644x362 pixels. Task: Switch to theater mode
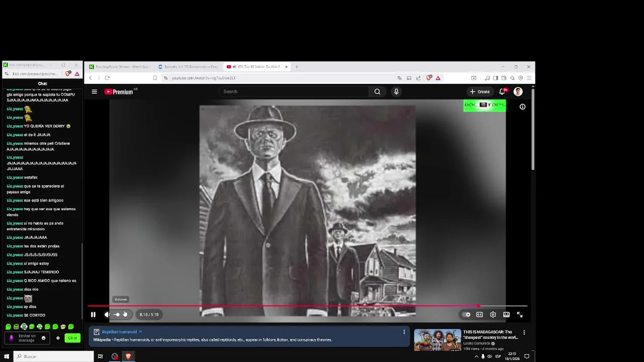506,315
